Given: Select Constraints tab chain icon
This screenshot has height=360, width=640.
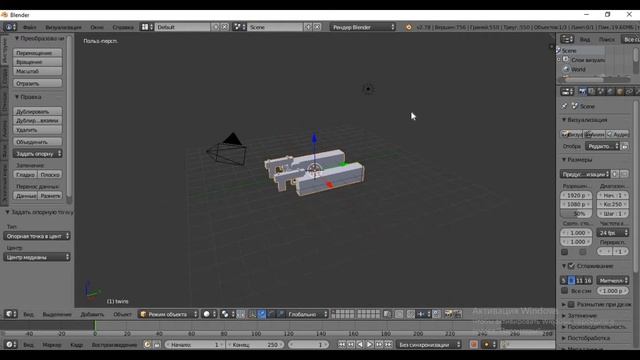Looking at the screenshot, I should click(x=629, y=92).
